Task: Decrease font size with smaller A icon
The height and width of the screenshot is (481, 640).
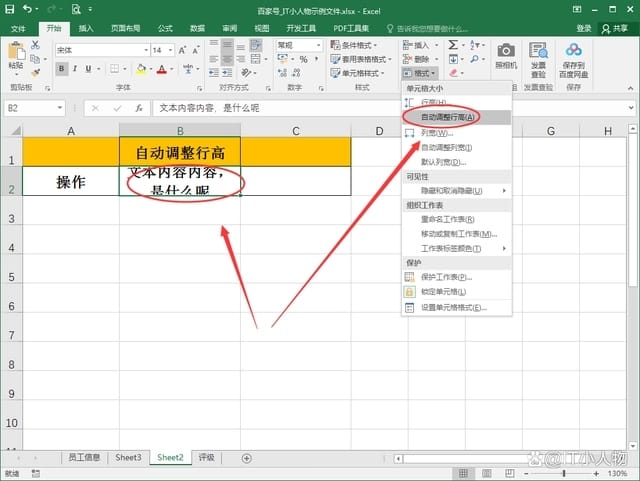Action: (196, 50)
